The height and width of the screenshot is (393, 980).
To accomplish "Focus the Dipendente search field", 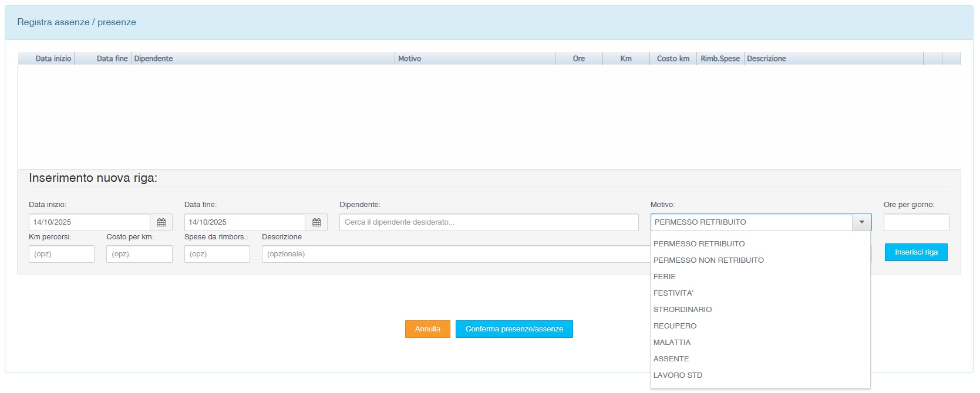I will pyautogui.click(x=489, y=222).
